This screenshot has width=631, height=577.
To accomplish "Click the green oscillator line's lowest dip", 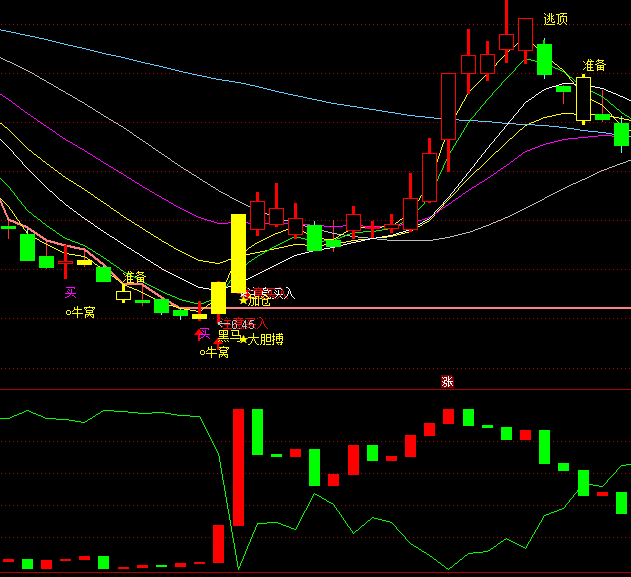I will point(237,568).
